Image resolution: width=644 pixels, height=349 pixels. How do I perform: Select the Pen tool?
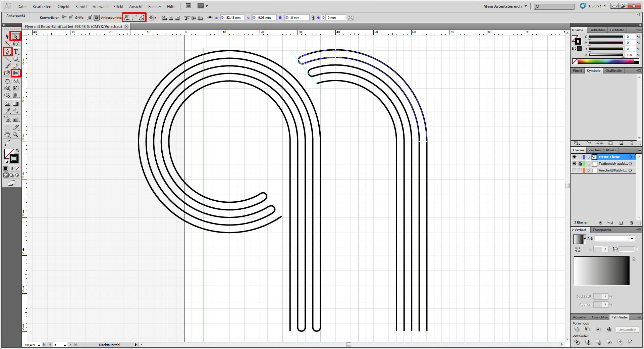click(7, 52)
